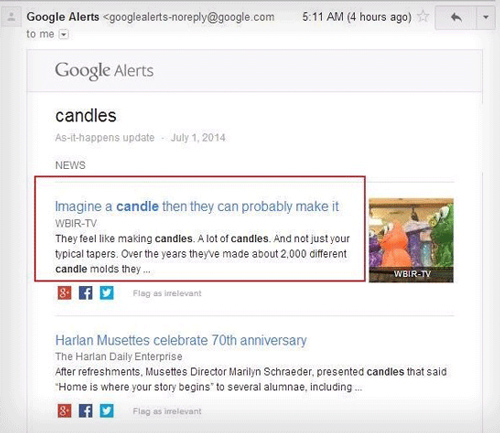Click the reply arrow button

[456, 17]
